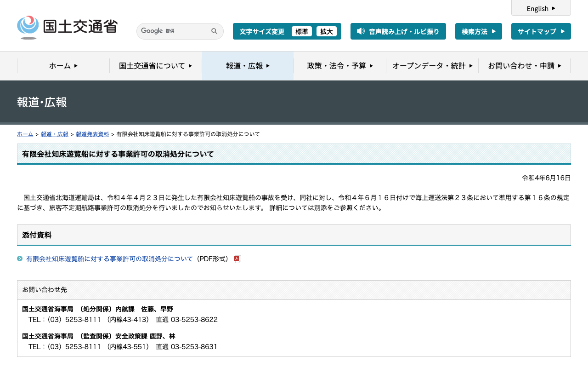This screenshot has width=588, height=368.
Task: Click the arrow icon on 検索方法 button
Action: click(x=494, y=31)
